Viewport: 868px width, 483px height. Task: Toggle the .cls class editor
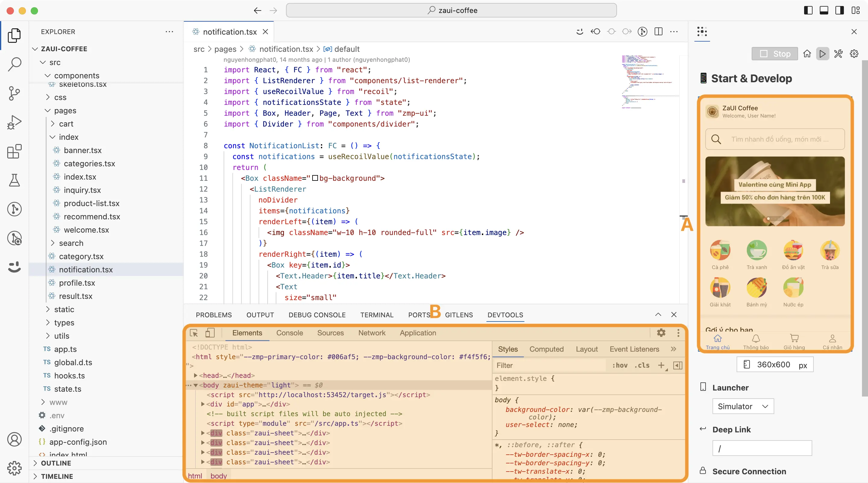[x=642, y=365]
